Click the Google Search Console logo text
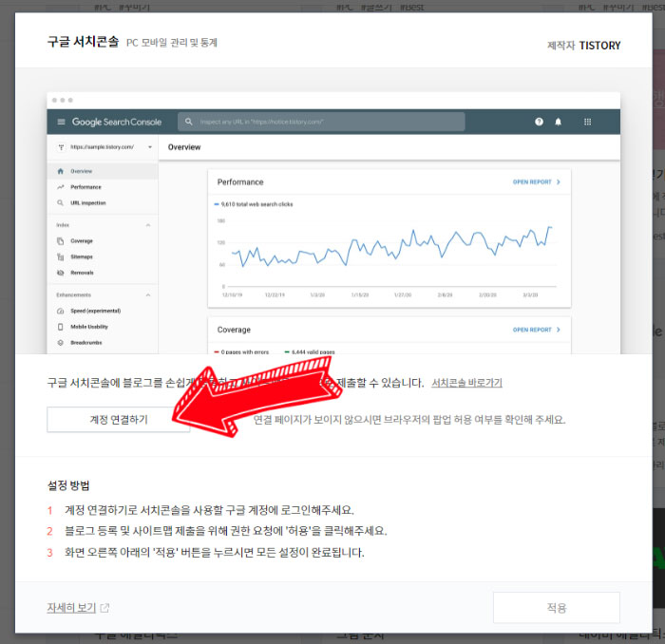 point(117,123)
